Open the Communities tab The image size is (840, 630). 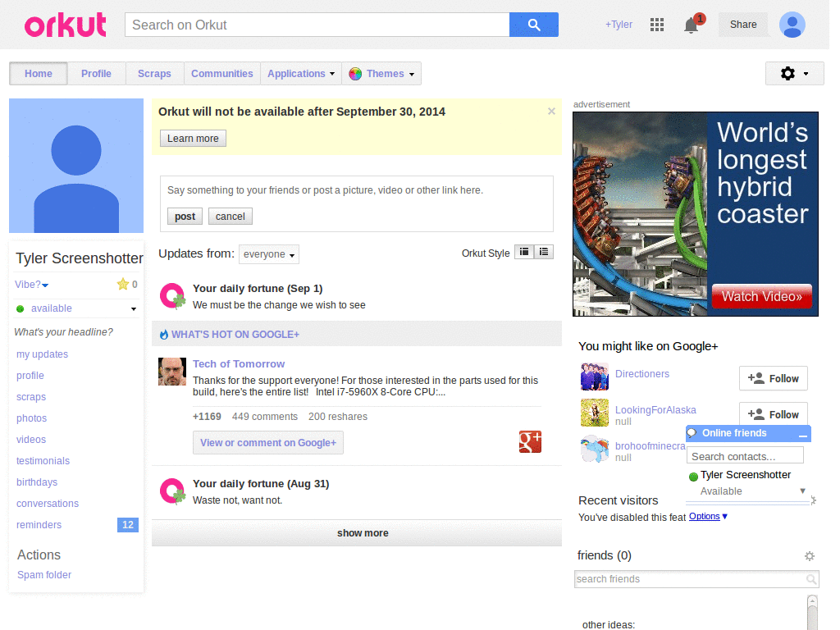coord(221,74)
